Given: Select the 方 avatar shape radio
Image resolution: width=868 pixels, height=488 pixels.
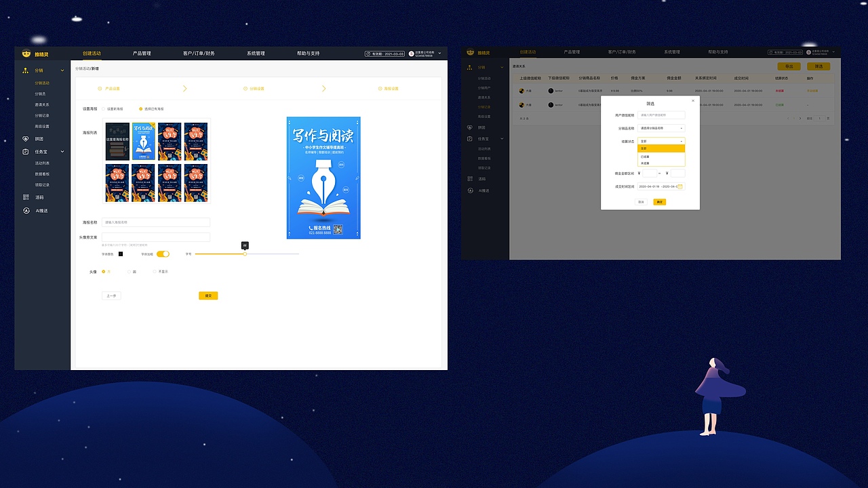Looking at the screenshot, I should pyautogui.click(x=103, y=272).
